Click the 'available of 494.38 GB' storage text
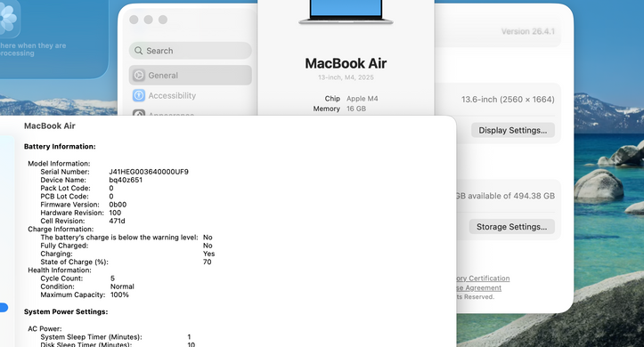 coord(511,196)
